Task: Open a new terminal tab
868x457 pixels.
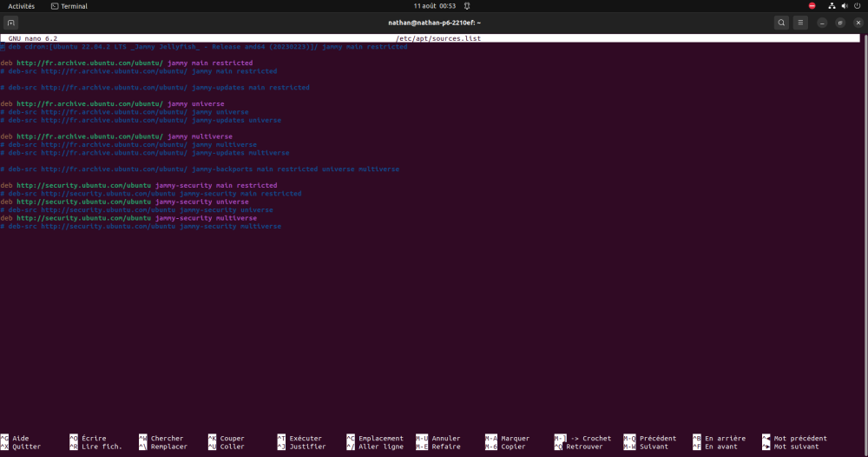Action: pos(11,23)
